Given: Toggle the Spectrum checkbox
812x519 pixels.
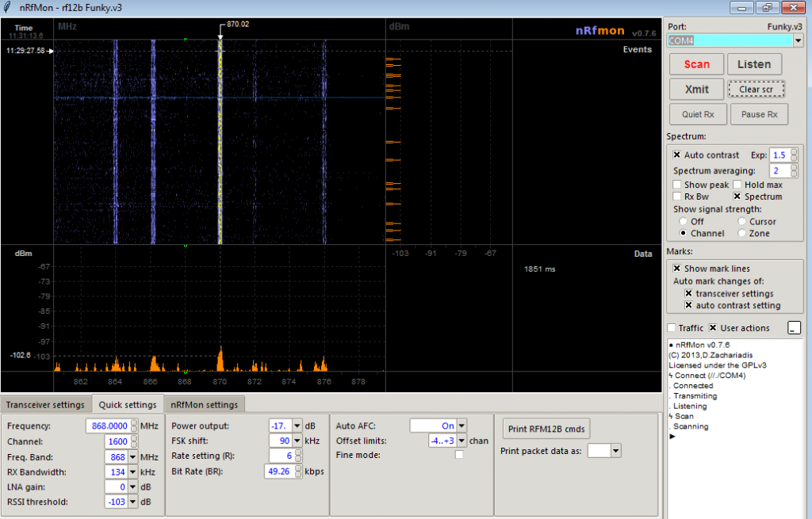Looking at the screenshot, I should [x=737, y=197].
